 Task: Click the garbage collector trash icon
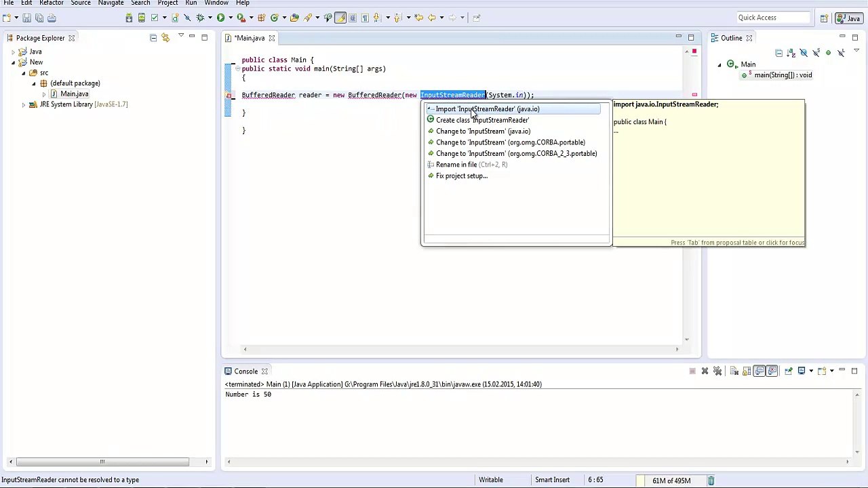[711, 481]
